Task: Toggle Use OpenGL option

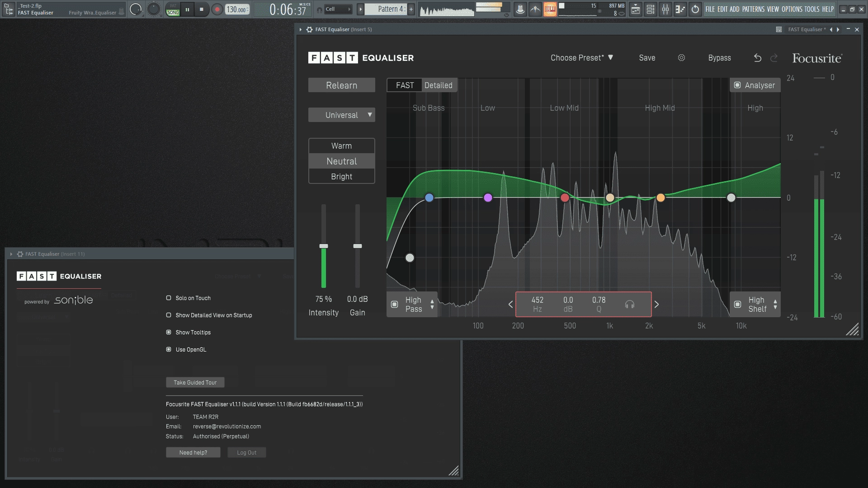Action: [x=169, y=350]
